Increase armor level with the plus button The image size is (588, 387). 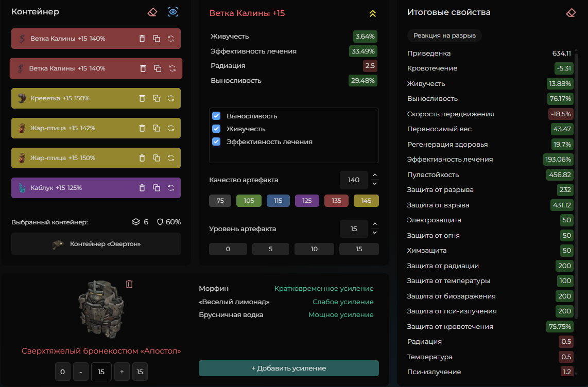[x=122, y=372]
